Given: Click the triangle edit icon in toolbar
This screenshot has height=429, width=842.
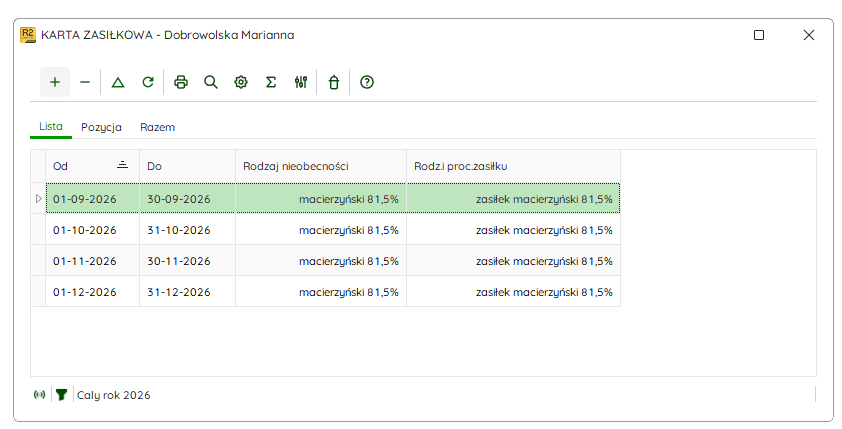Looking at the screenshot, I should [x=118, y=82].
